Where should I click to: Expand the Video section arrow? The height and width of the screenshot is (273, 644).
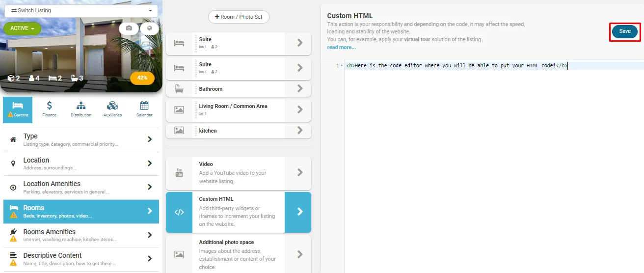pyautogui.click(x=299, y=173)
